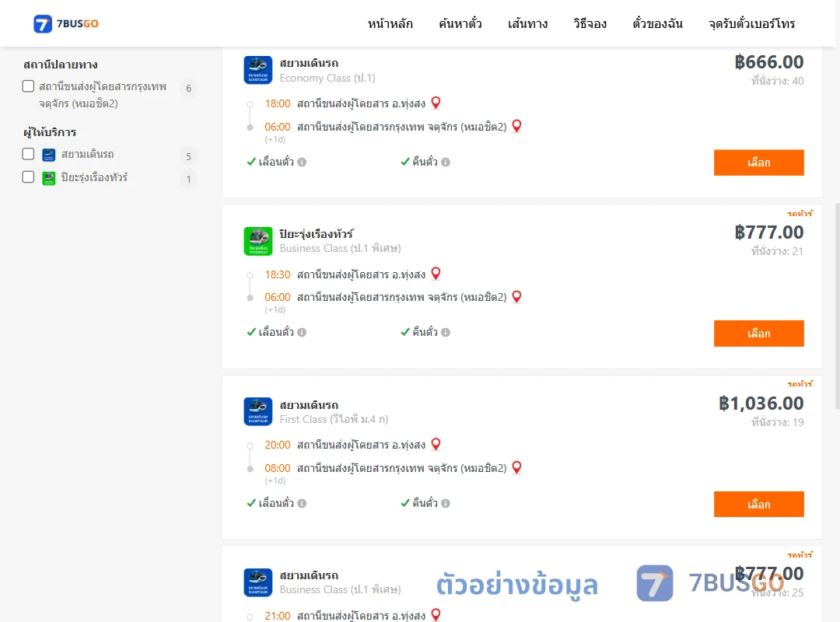
Task: Click คืนตั๋ว info icon on ฿666.00 card
Action: click(x=446, y=162)
